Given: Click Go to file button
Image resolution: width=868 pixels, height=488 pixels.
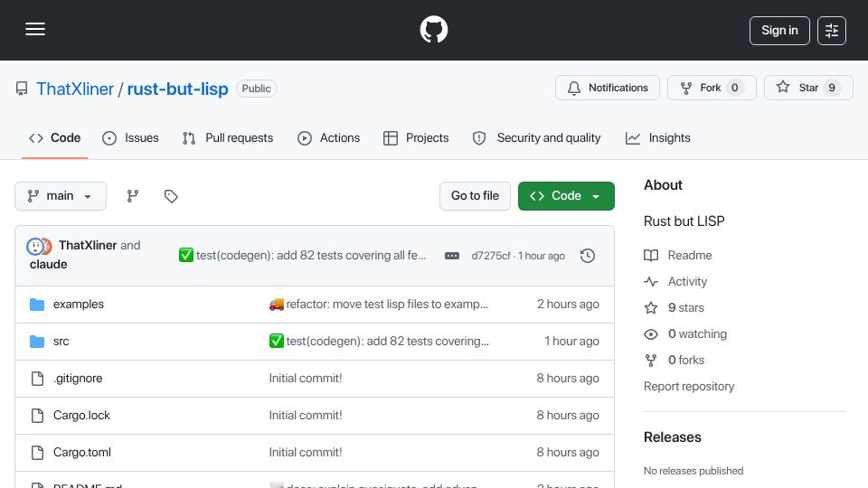Looking at the screenshot, I should tap(475, 196).
